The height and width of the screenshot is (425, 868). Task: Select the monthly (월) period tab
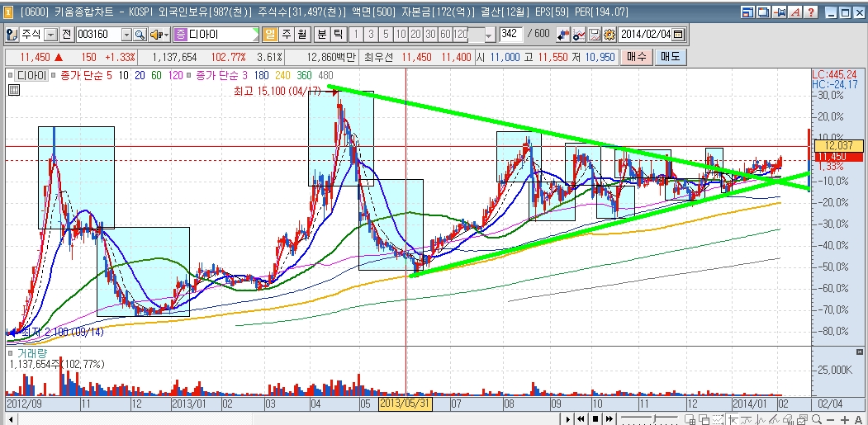(x=301, y=35)
